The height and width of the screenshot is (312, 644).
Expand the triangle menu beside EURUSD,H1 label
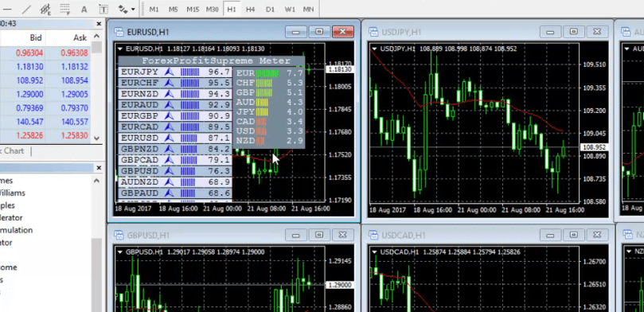[120, 49]
